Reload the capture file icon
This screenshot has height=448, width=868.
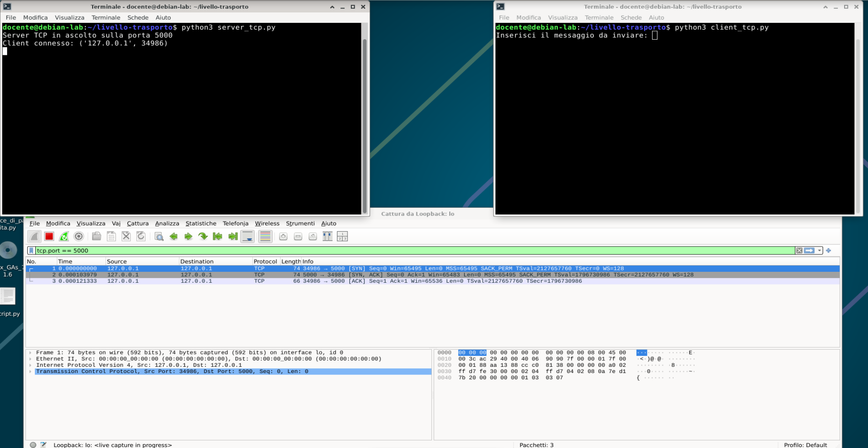coord(141,236)
